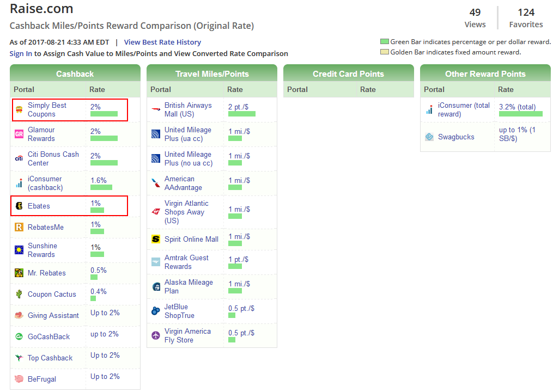Open the Alaska Mileage Plan link

click(189, 286)
